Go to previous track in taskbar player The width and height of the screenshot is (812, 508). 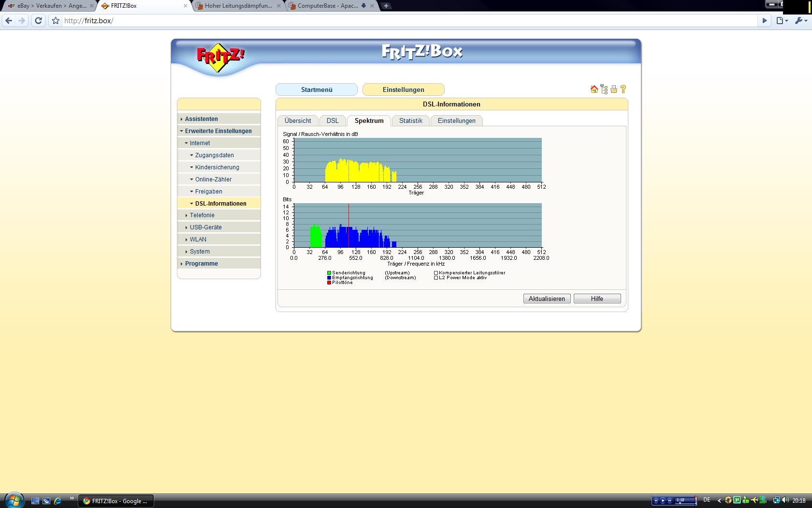click(x=656, y=500)
